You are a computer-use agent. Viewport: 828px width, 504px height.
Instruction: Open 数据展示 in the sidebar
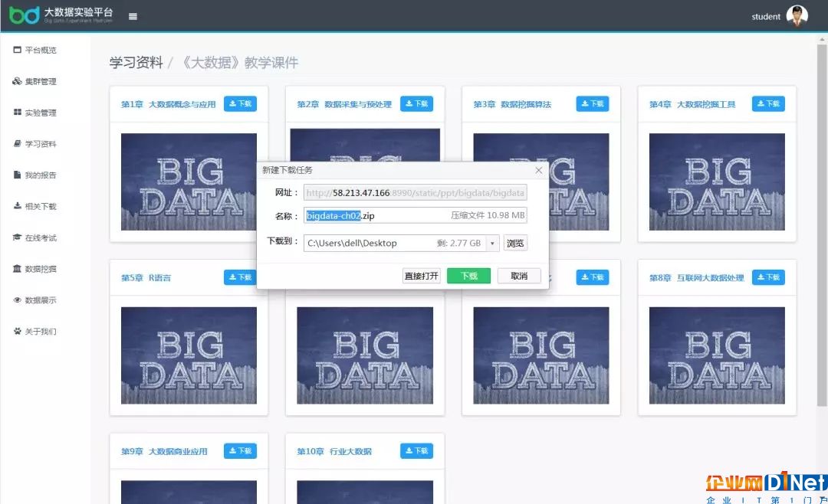34,300
